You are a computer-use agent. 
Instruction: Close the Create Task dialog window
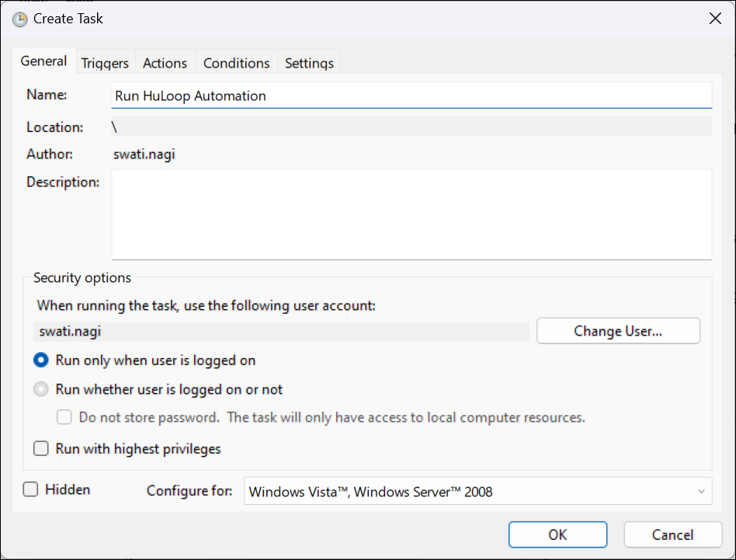coord(715,19)
